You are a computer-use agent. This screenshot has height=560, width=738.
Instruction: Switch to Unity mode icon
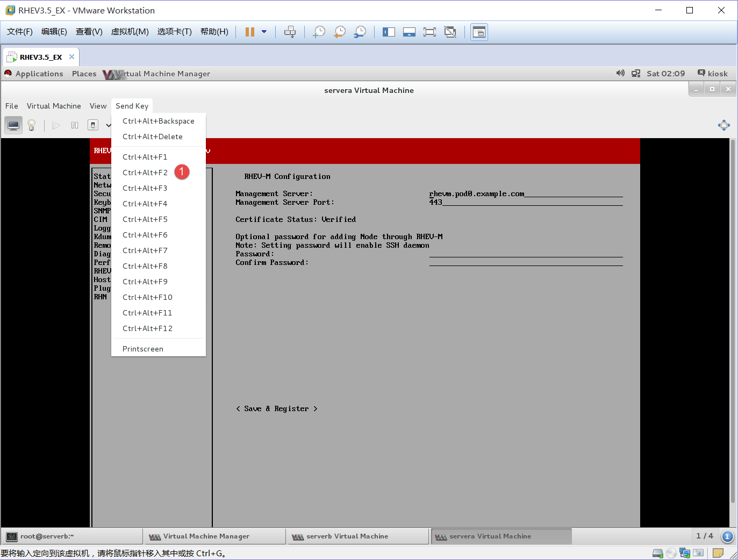point(450,32)
